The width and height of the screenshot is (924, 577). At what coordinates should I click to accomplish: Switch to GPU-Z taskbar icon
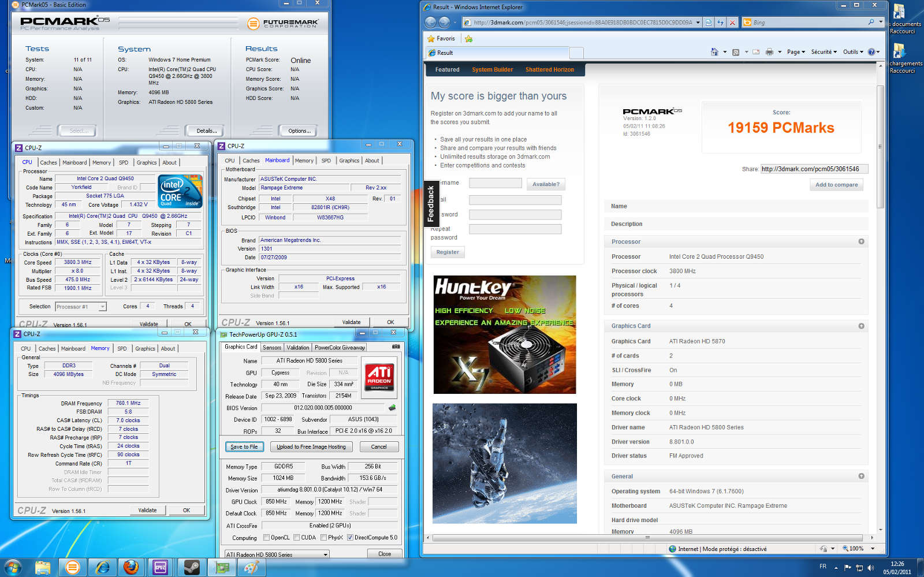222,567
